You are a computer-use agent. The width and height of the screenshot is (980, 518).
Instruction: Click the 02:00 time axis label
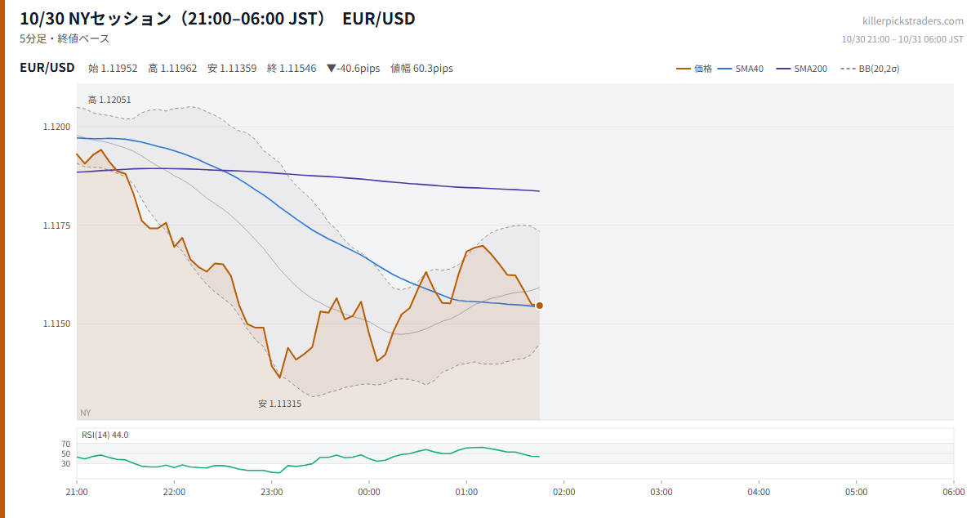(563, 492)
